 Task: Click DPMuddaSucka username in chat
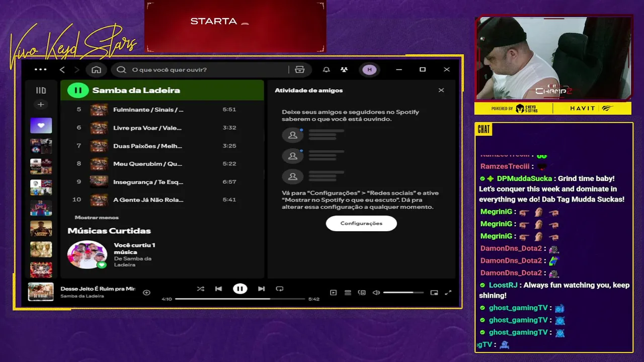(525, 178)
